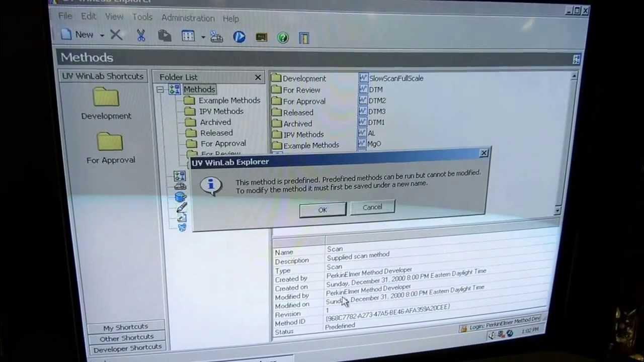The height and width of the screenshot is (362, 644).
Task: Open the Other Shortcuts group
Action: pos(126,337)
